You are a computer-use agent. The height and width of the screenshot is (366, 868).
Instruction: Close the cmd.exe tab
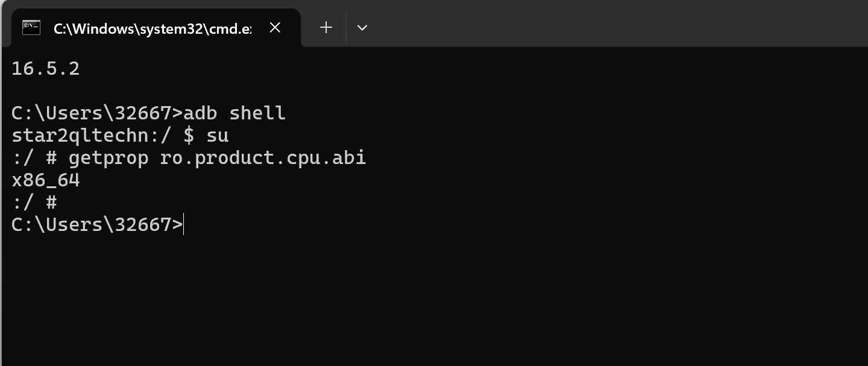275,28
